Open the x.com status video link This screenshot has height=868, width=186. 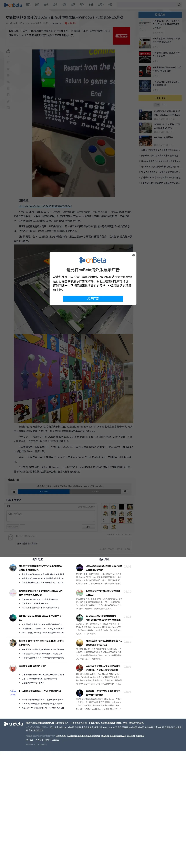click(45, 206)
